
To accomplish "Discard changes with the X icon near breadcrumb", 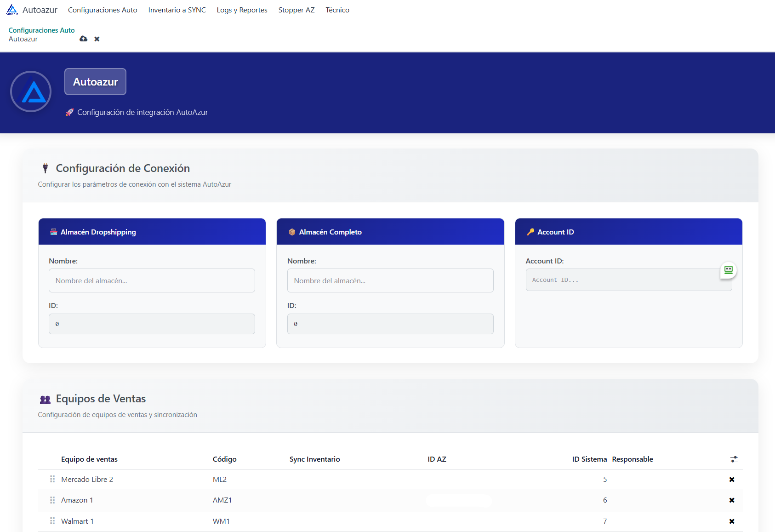I will [x=97, y=39].
